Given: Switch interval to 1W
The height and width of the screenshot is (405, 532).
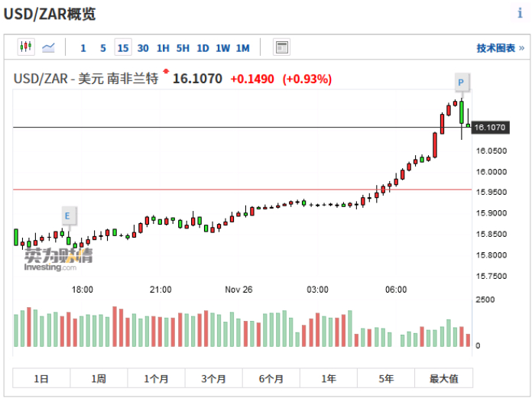Looking at the screenshot, I should point(222,48).
